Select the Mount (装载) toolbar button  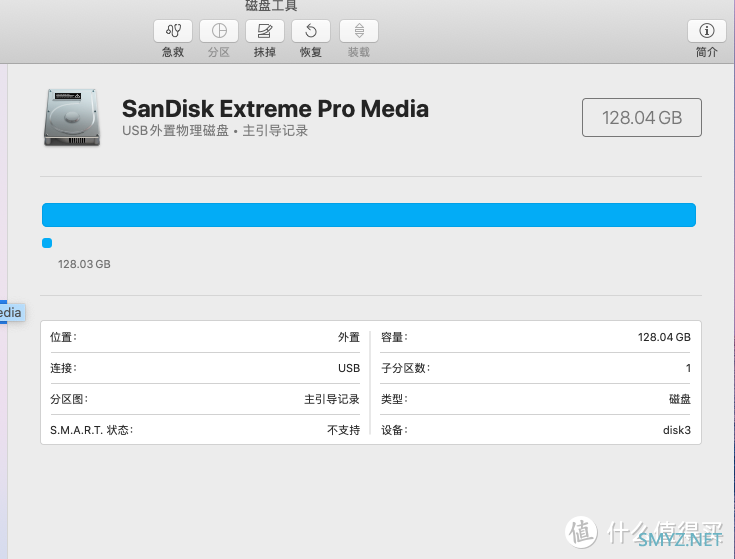pos(359,31)
